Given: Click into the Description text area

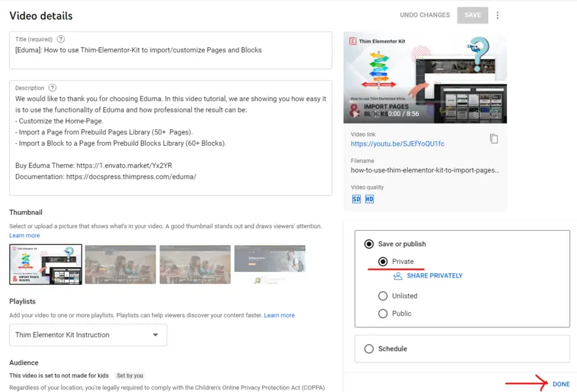Looking at the screenshot, I should (x=171, y=138).
